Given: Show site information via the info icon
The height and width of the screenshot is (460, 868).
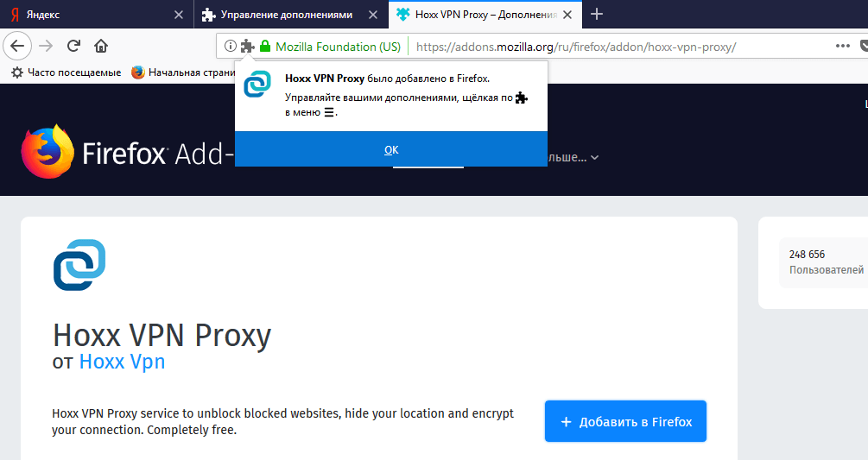Looking at the screenshot, I should (x=231, y=46).
